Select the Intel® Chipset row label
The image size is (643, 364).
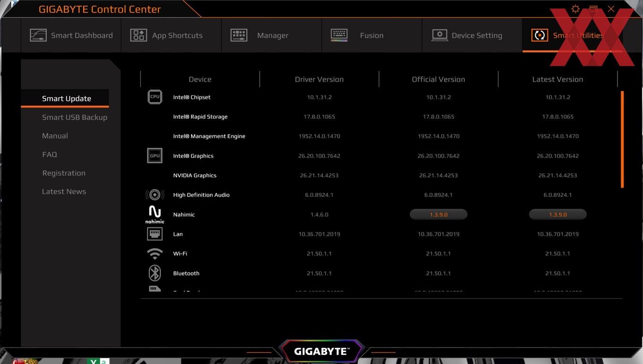pos(191,97)
